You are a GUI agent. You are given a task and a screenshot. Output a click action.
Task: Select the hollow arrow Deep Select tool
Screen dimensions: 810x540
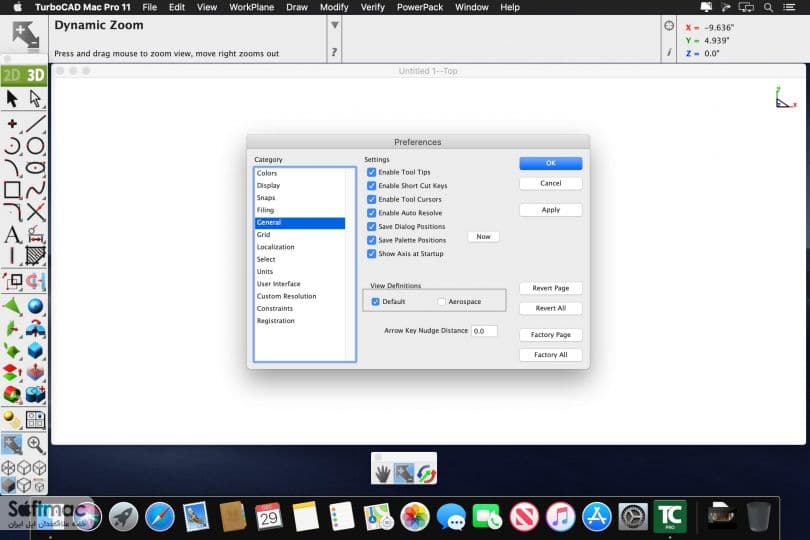click(35, 98)
